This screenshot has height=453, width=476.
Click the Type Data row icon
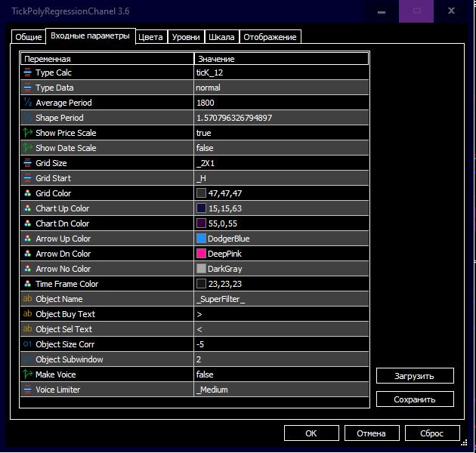[x=28, y=88]
